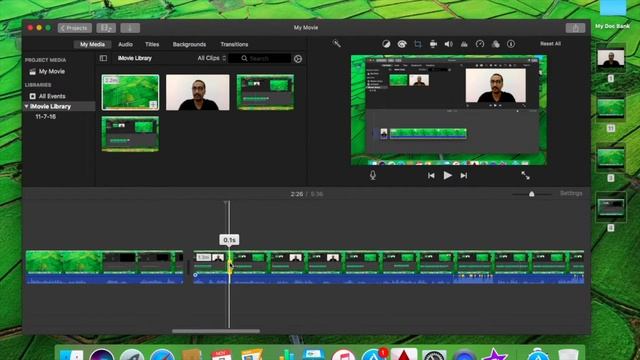Image resolution: width=640 pixels, height=360 pixels.
Task: Open the color correction palette
Action: tap(402, 44)
